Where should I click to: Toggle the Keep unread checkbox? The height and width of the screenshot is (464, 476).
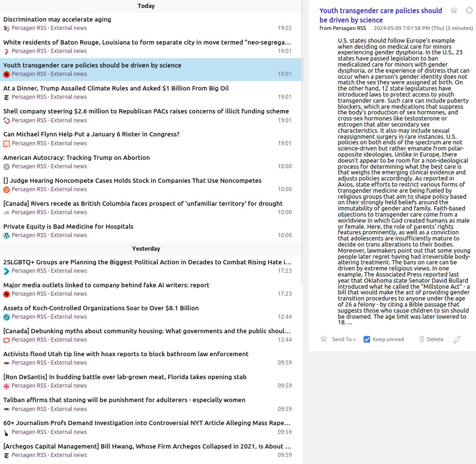tap(367, 339)
